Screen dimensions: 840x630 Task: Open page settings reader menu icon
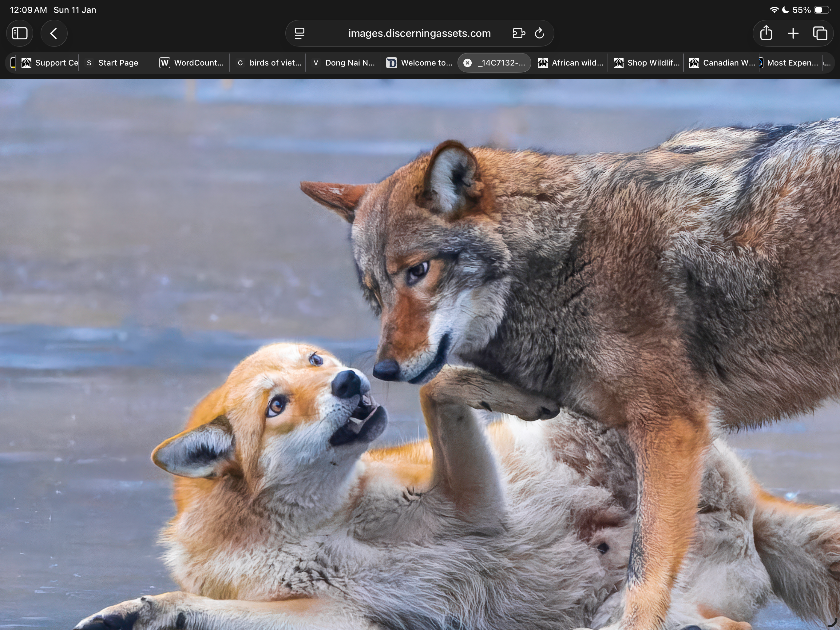pos(299,34)
